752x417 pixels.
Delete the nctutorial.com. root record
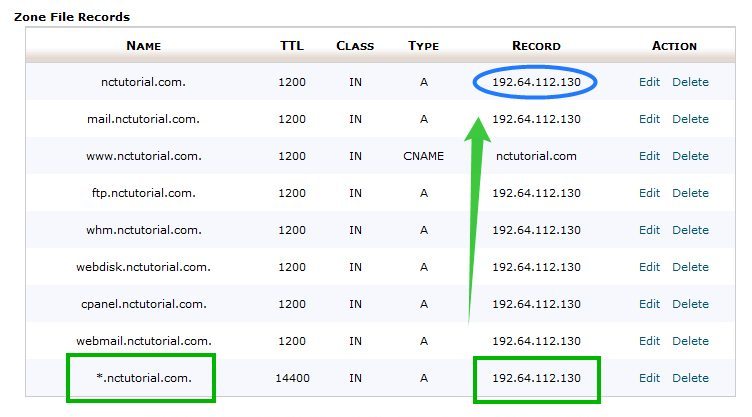(x=690, y=82)
